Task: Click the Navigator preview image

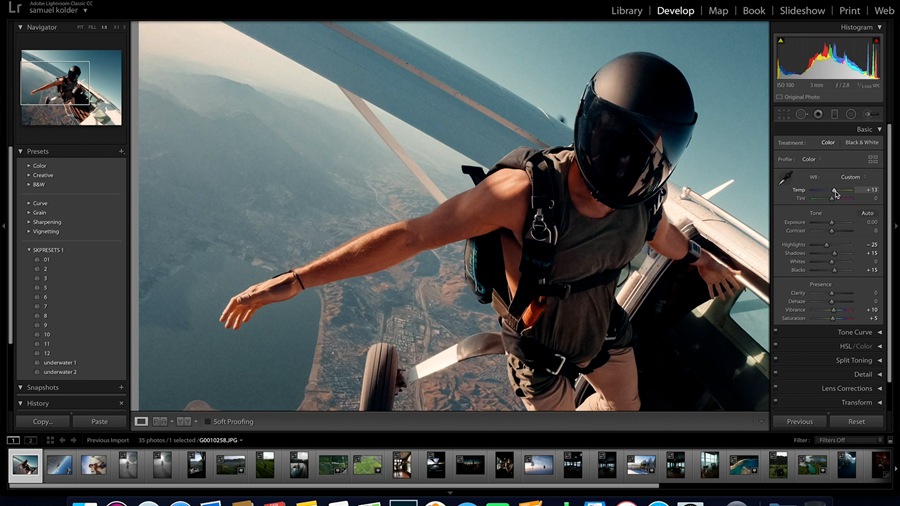Action: click(71, 87)
